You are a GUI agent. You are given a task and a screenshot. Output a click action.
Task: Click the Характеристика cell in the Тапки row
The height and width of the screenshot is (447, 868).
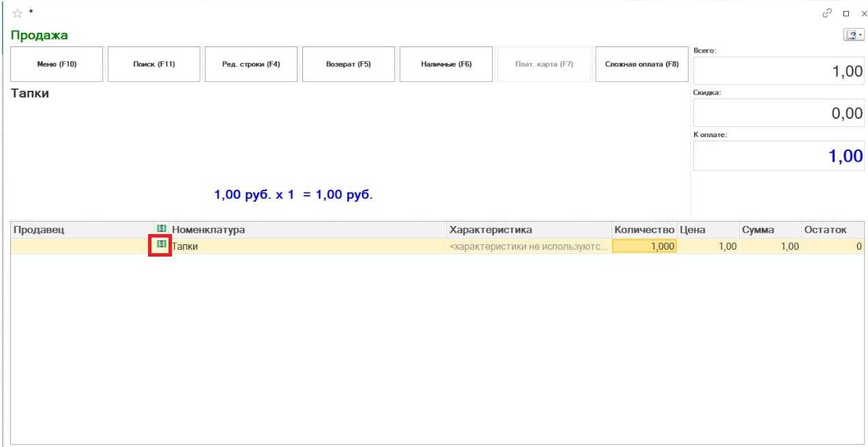click(x=529, y=246)
